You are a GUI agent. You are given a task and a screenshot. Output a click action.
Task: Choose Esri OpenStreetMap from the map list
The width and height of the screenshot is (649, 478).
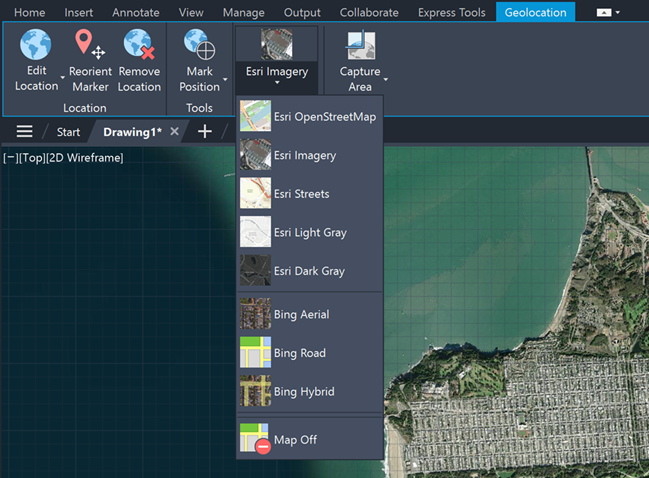coord(310,117)
